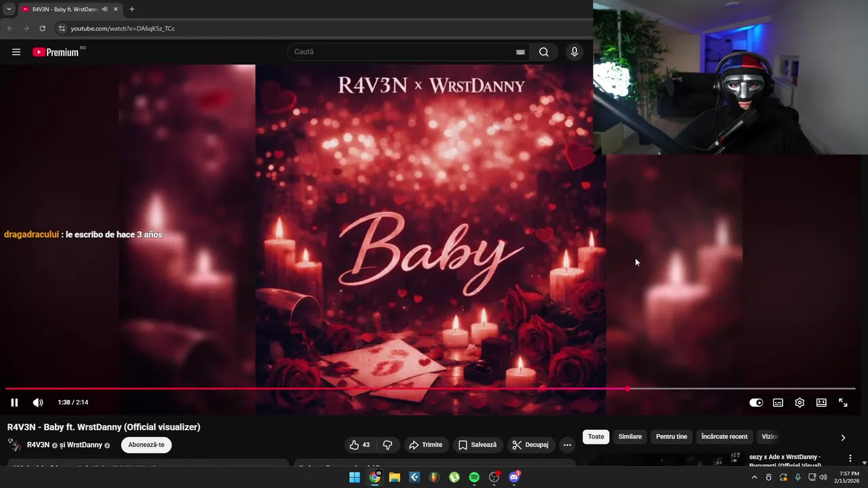The height and width of the screenshot is (488, 868).
Task: Clip the video with Decupaj
Action: click(530, 445)
